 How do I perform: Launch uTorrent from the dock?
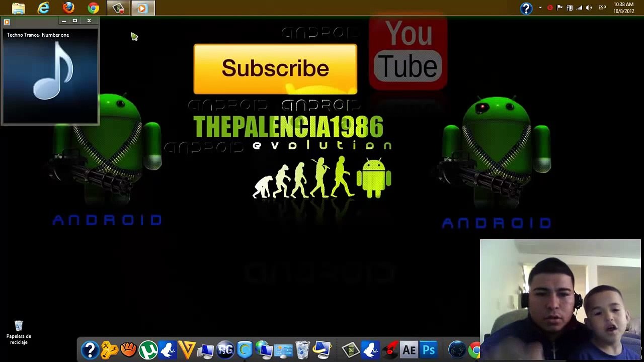148,350
